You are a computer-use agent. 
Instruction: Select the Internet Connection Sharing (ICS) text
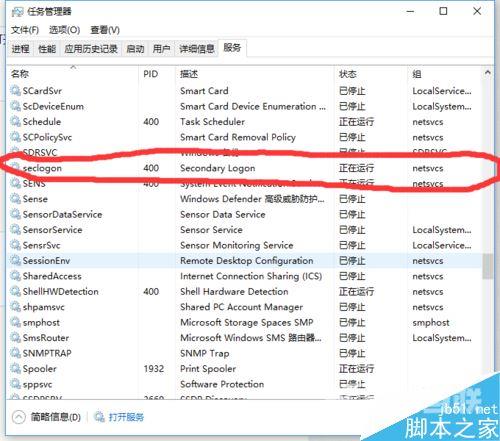[x=251, y=276]
